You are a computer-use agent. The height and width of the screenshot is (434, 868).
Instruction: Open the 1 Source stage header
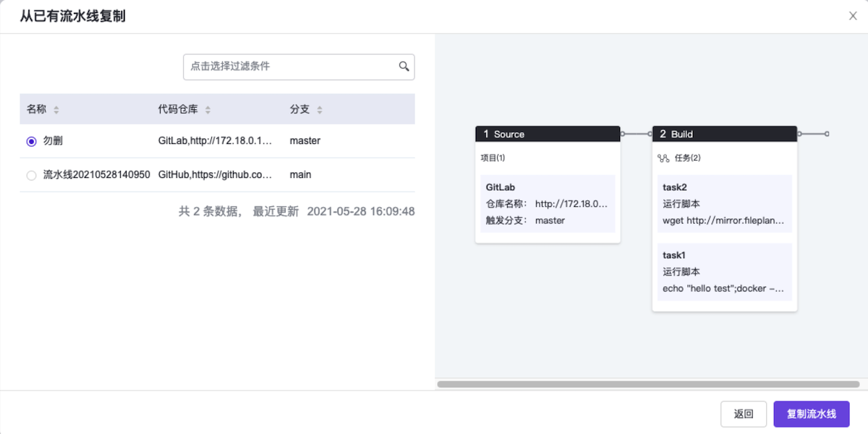[548, 134]
